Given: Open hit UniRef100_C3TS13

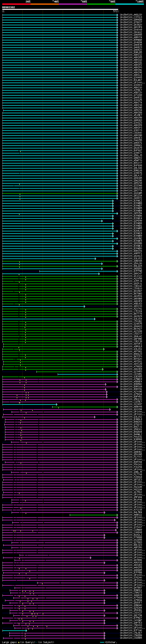Looking at the screenshot, I should (131, 17).
